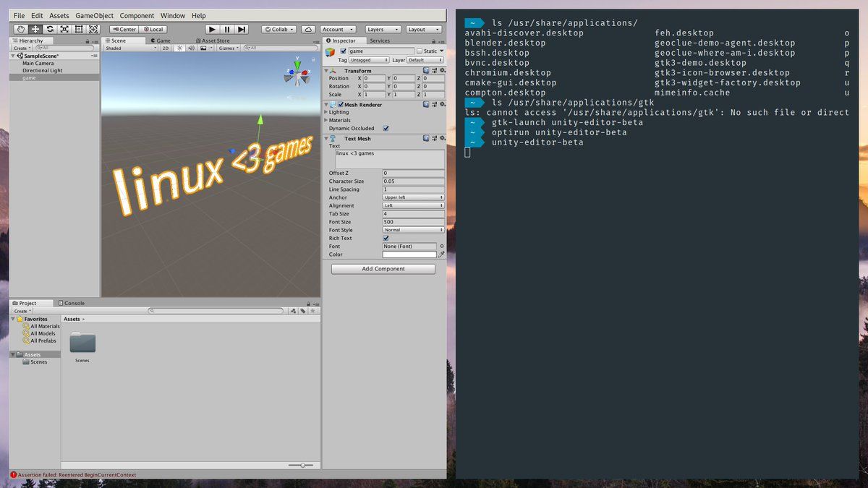The height and width of the screenshot is (488, 868).
Task: Uncheck Rich Text option
Action: pos(386,238)
